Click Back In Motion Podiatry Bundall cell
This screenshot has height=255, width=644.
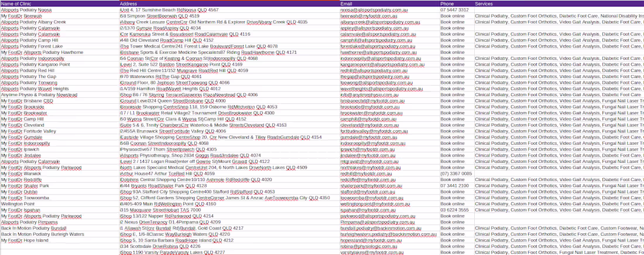tap(60, 228)
